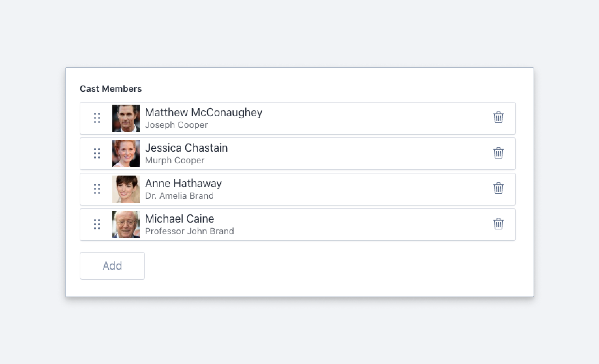Click drag handle next to Michael Caine

pos(97,224)
